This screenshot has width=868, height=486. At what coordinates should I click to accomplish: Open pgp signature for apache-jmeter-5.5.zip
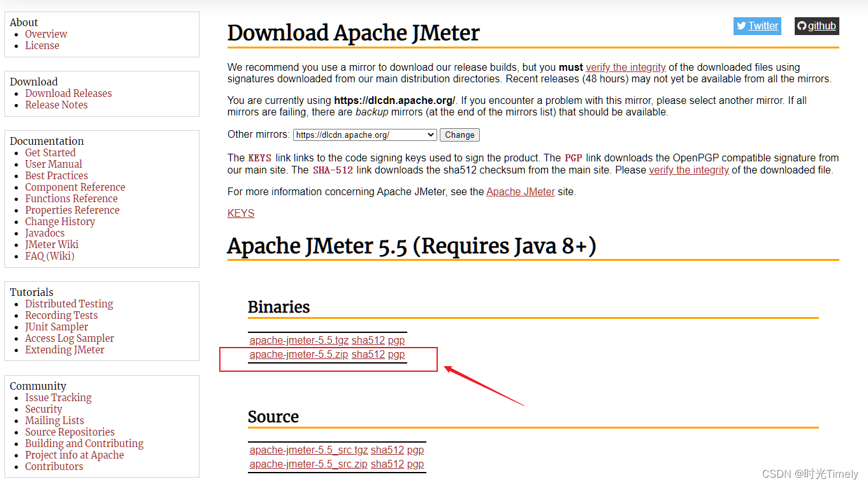396,355
